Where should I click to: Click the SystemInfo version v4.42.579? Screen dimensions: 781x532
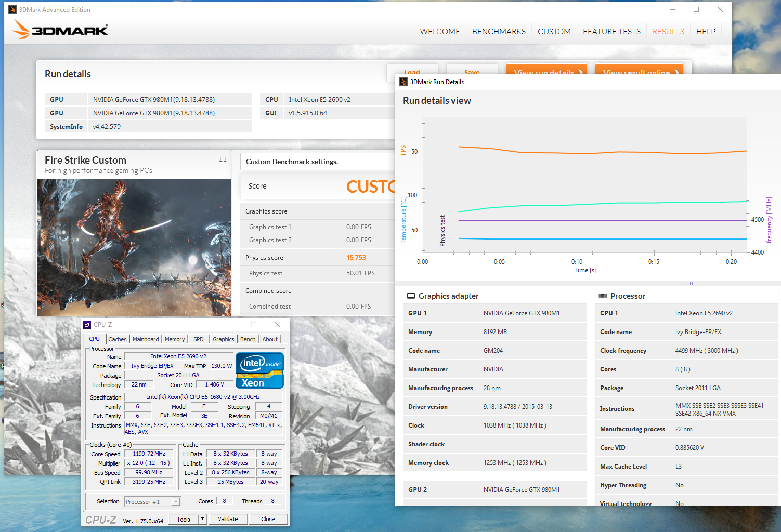[x=107, y=126]
